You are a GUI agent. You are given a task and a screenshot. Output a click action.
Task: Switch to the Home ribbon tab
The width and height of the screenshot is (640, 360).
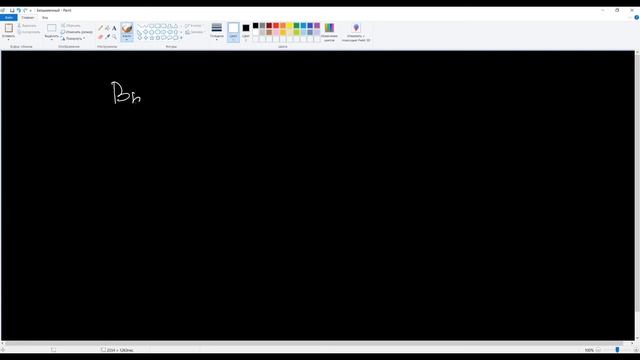pyautogui.click(x=28, y=18)
